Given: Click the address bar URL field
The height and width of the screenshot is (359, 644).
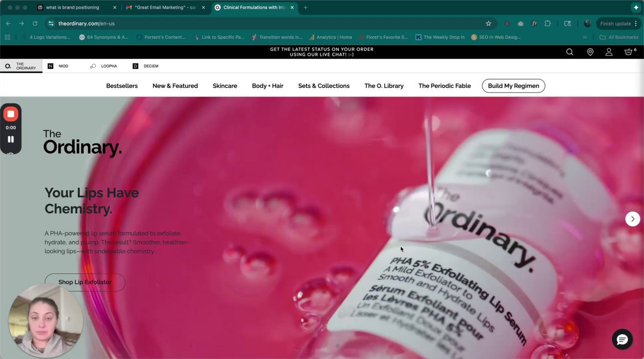Looking at the screenshot, I should pyautogui.click(x=269, y=23).
